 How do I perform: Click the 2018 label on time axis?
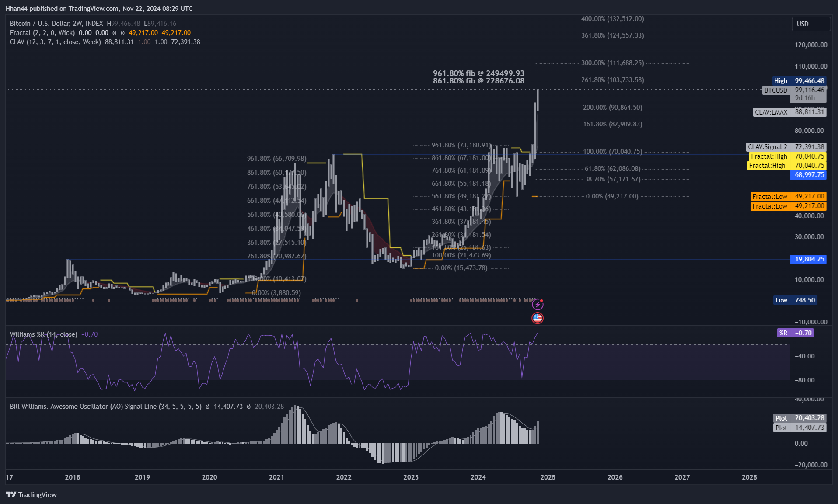pyautogui.click(x=73, y=477)
